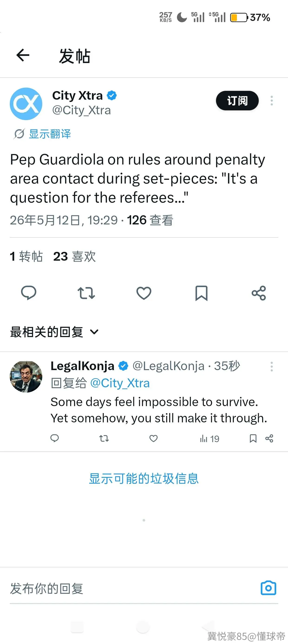Screen dimensions: 288x644
Task: View the LegalKonja reply's 19 views analytics
Action: click(209, 438)
